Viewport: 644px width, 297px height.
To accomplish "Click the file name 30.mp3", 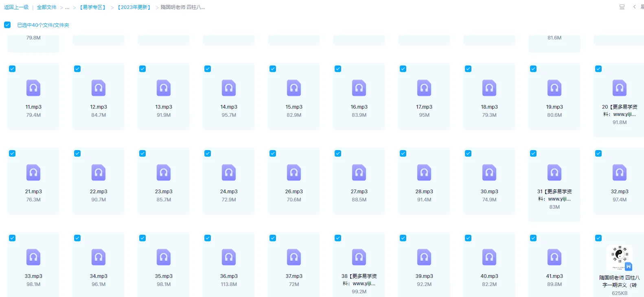I will pyautogui.click(x=489, y=192).
